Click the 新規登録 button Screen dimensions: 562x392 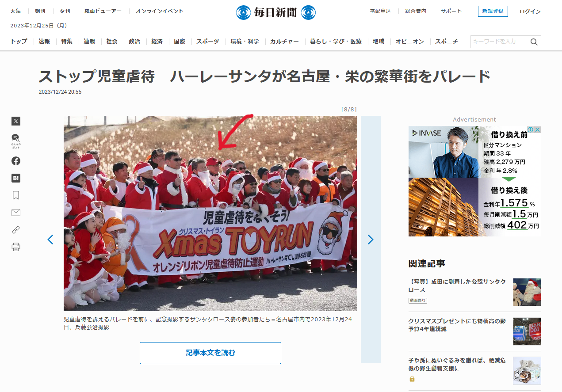coord(493,11)
